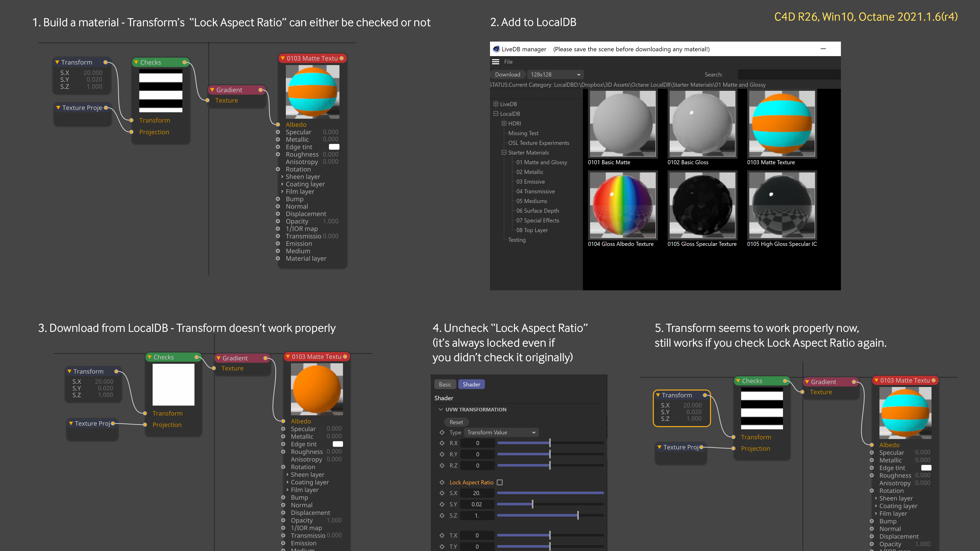The width and height of the screenshot is (980, 551).
Task: Open the 128x128 thumbnail size dropdown
Action: [555, 74]
